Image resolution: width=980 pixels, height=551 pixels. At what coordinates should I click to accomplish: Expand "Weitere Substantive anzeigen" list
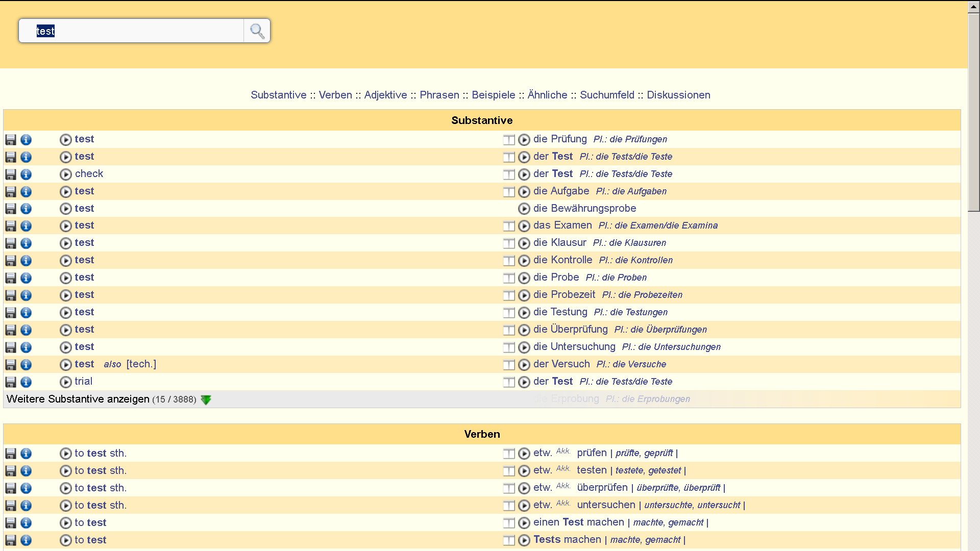[77, 399]
